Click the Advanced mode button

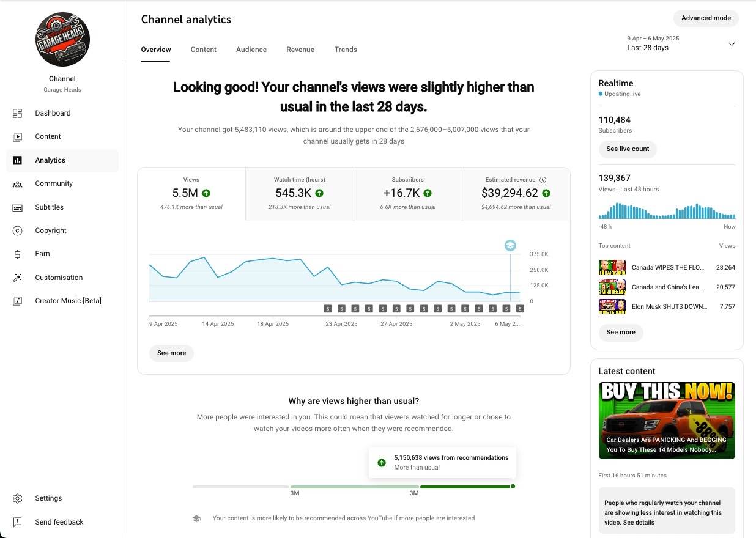(x=706, y=18)
